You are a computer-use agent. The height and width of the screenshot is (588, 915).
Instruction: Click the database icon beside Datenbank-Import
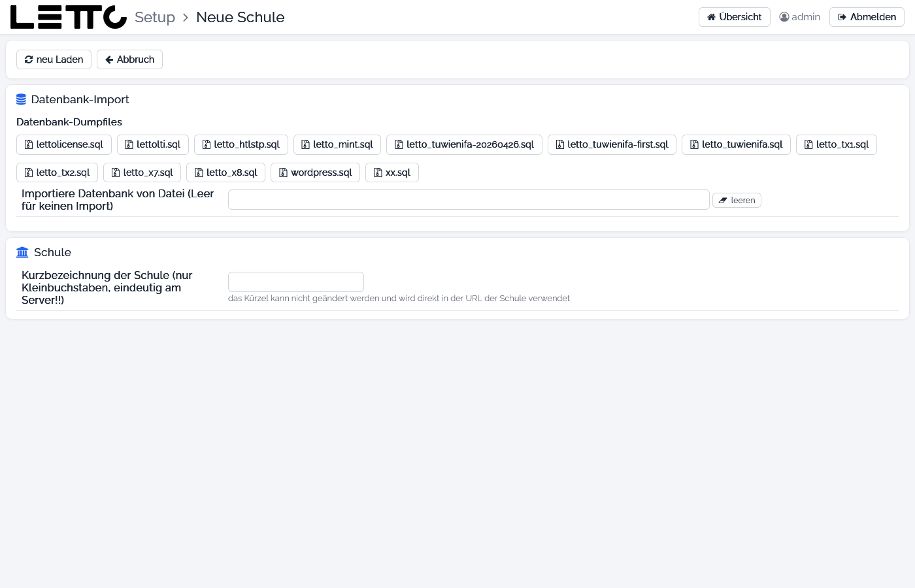[x=22, y=99]
